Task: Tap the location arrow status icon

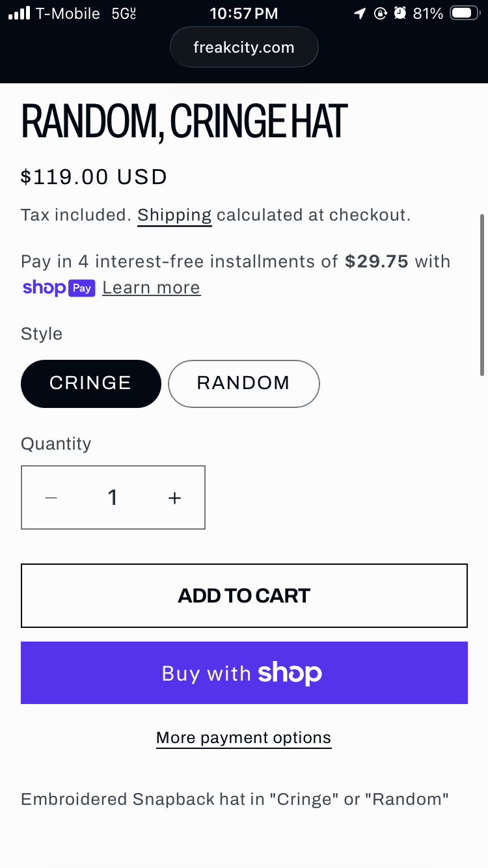Action: coord(360,13)
